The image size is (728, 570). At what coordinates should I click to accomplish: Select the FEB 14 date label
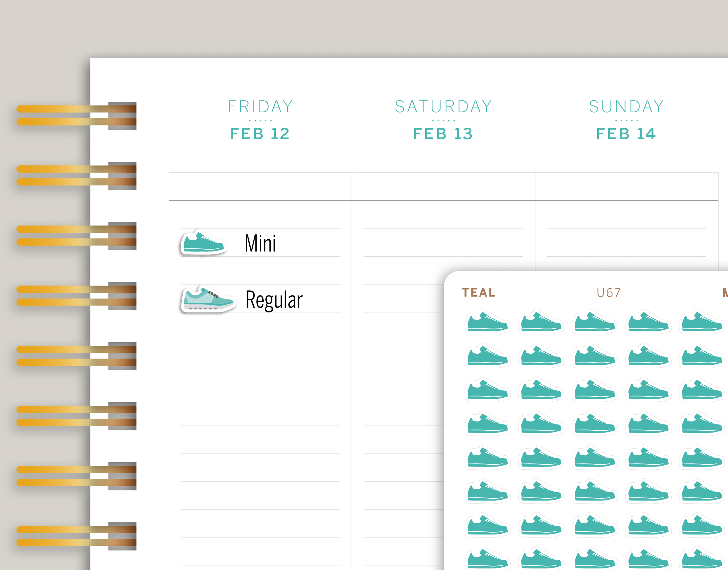pos(626,134)
